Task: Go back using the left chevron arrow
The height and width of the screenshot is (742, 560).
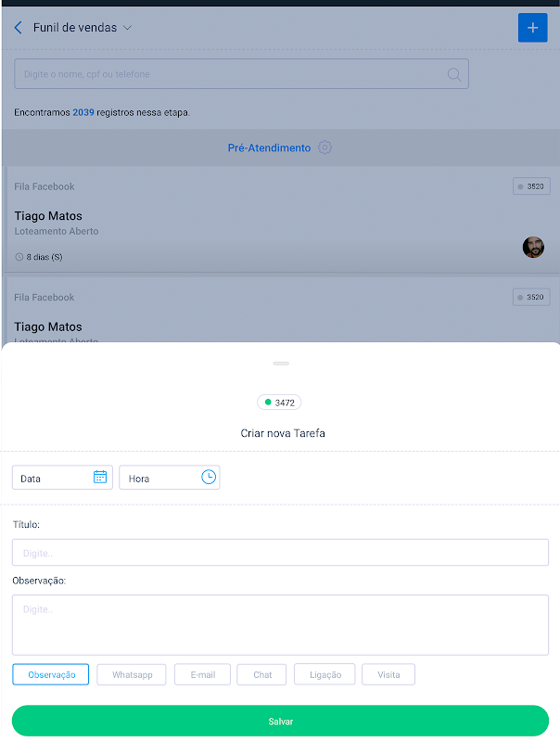Action: pos(18,28)
